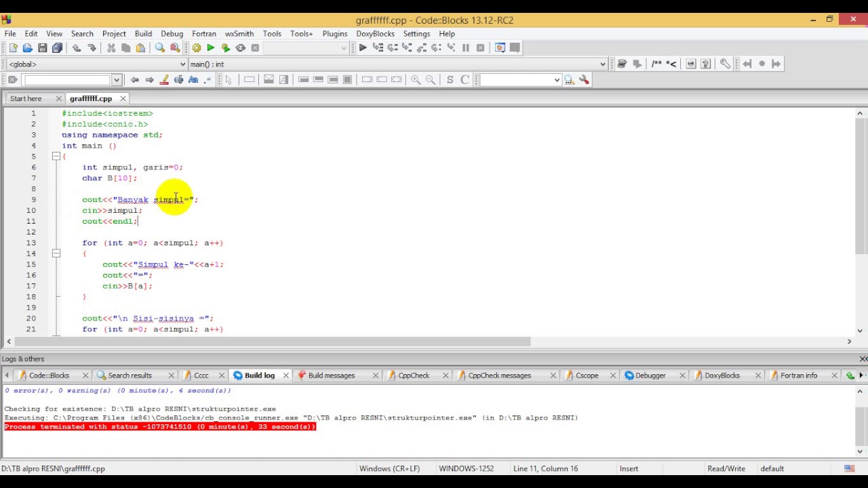Toggle the highlight marker pen icon
The width and height of the screenshot is (868, 488).
(x=164, y=80)
